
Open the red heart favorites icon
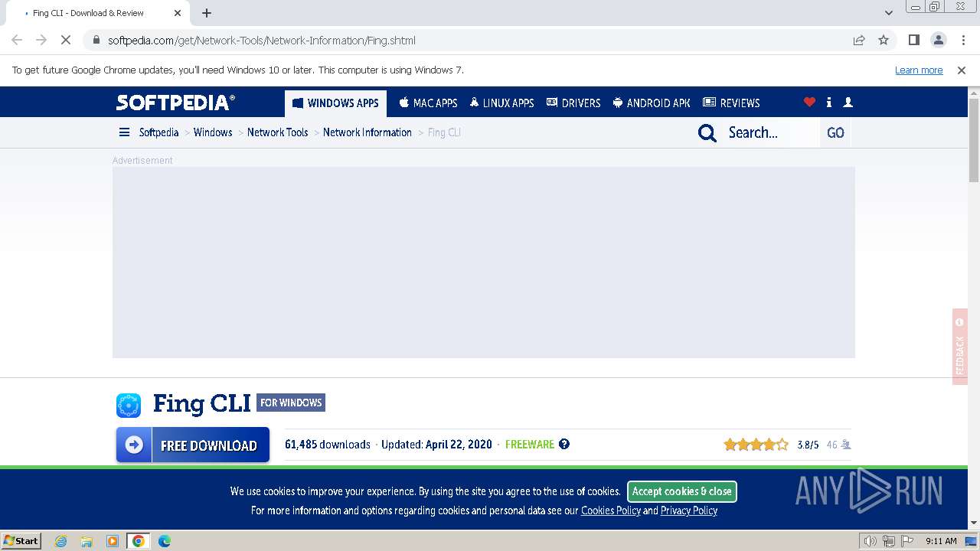809,103
